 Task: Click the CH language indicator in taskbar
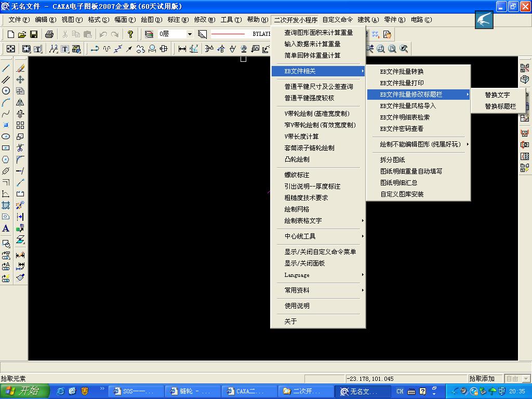(400, 391)
